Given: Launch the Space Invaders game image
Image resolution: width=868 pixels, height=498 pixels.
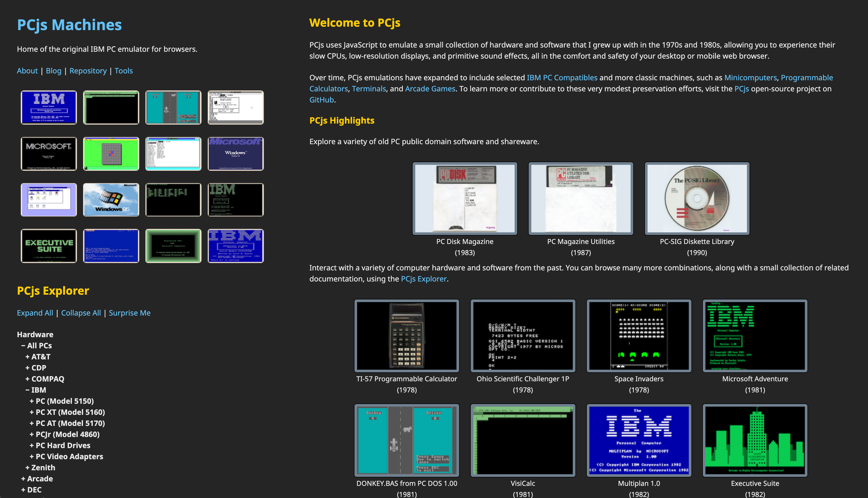Looking at the screenshot, I should [x=639, y=336].
